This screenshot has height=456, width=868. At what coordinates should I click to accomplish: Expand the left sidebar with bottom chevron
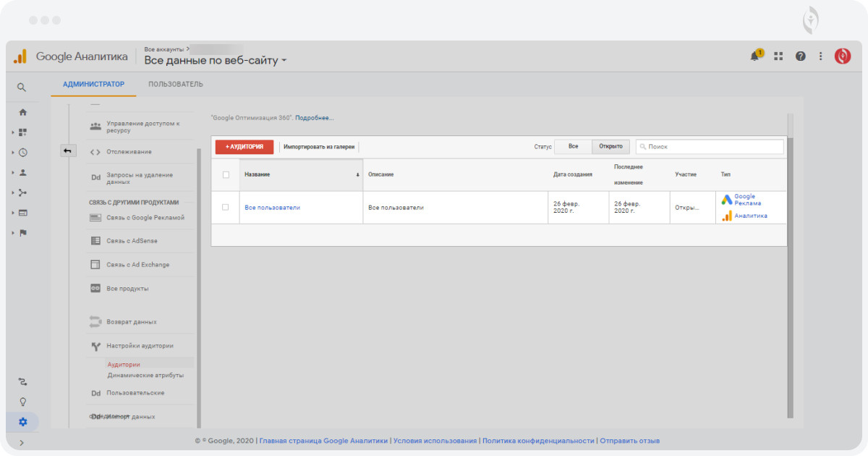22,442
